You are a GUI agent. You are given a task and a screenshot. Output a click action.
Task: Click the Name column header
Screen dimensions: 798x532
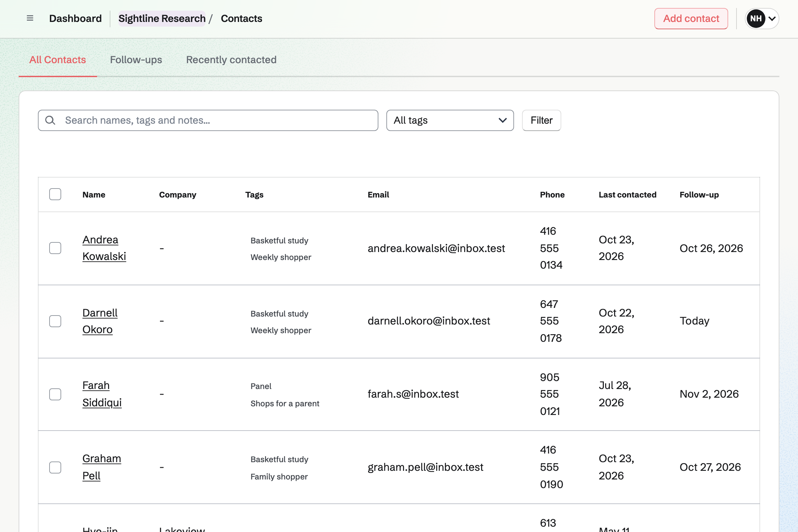(94, 195)
